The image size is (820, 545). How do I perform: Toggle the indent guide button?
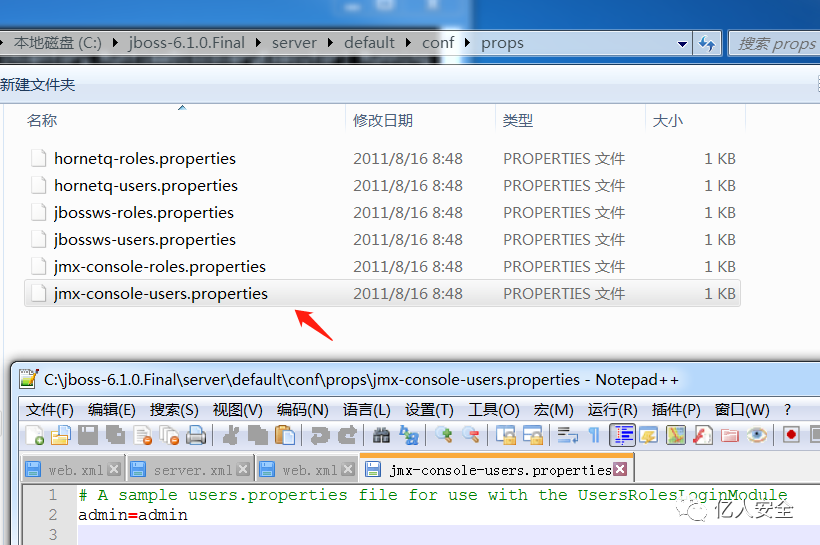pyautogui.click(x=622, y=435)
